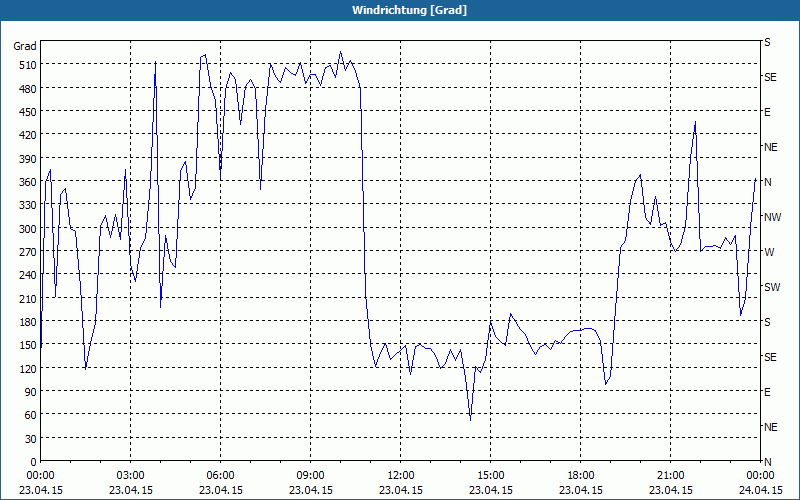Click the 'Windrichtung [Grad]' chart title
The width and height of the screenshot is (800, 500).
point(409,10)
